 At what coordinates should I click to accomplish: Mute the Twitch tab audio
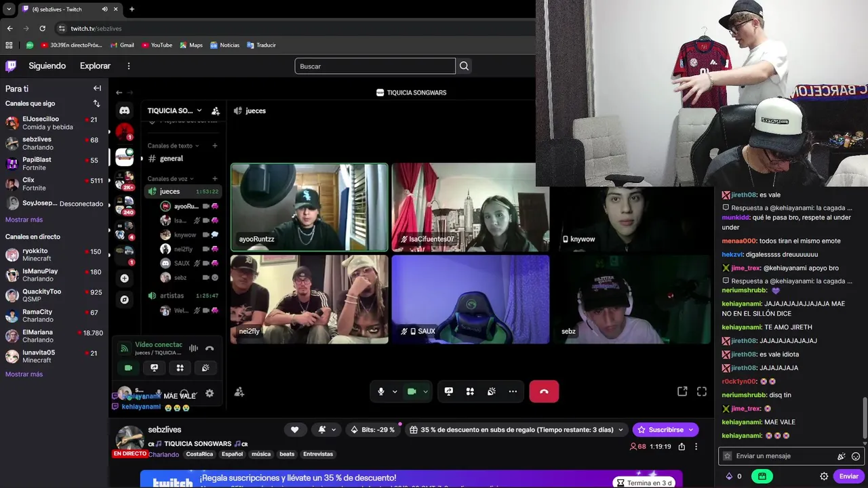(104, 9)
